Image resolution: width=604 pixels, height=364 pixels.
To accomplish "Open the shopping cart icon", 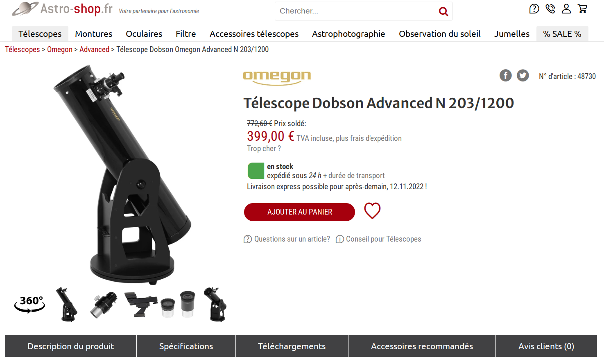I will point(582,9).
